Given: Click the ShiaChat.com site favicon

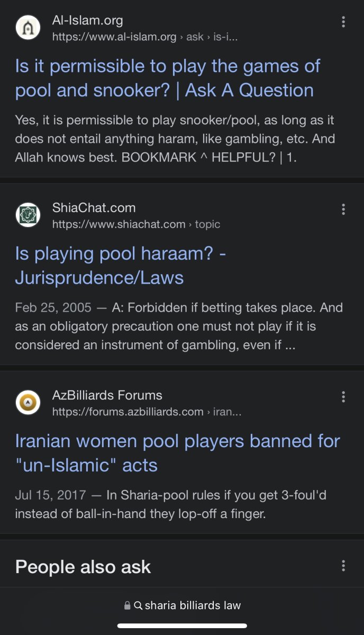Looking at the screenshot, I should click(x=28, y=215).
